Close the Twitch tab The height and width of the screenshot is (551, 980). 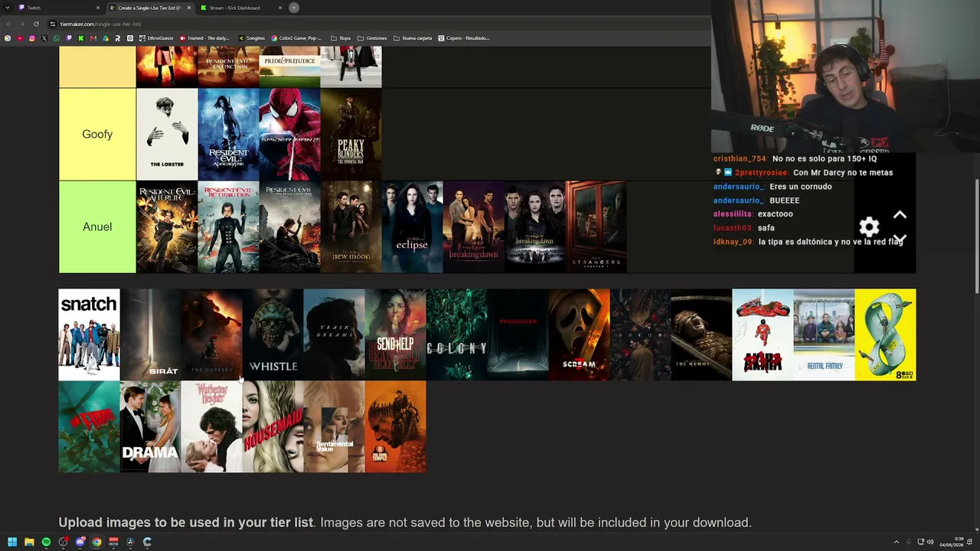[x=98, y=8]
